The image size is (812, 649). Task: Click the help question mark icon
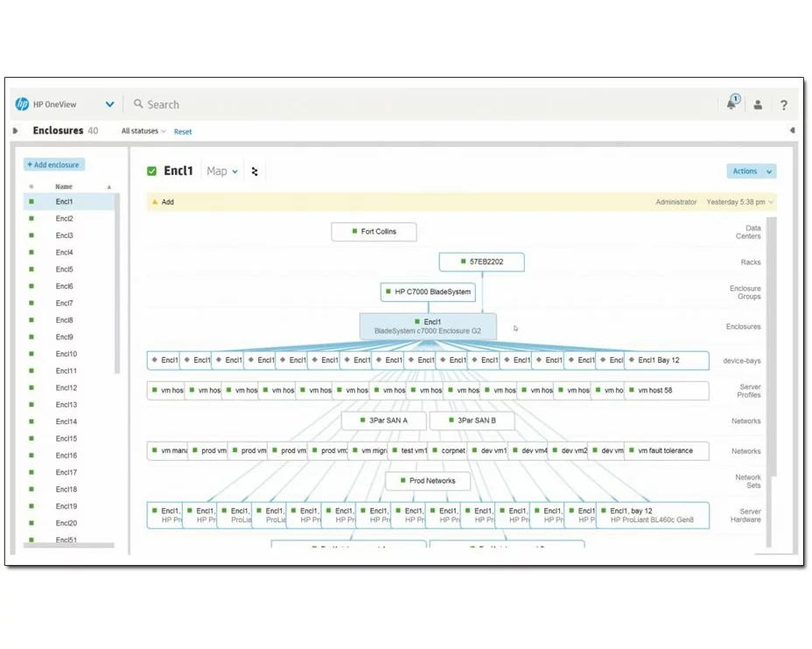pos(783,105)
